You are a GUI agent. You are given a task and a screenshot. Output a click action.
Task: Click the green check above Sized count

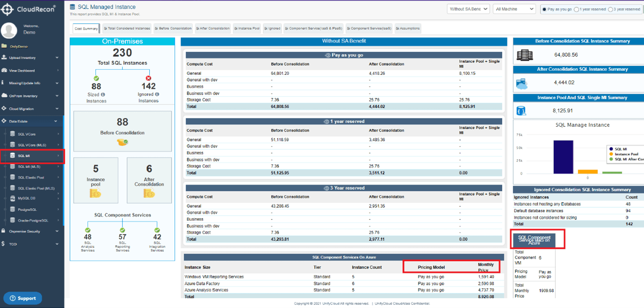click(x=96, y=79)
